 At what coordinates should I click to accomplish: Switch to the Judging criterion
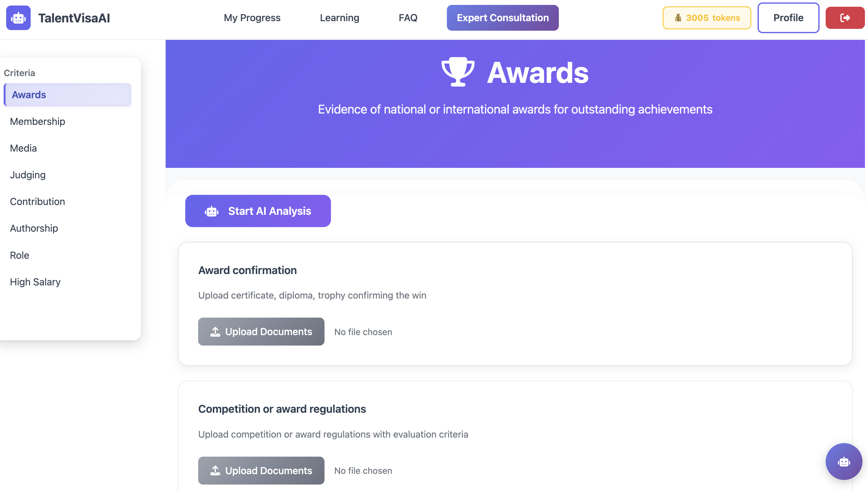tap(28, 175)
